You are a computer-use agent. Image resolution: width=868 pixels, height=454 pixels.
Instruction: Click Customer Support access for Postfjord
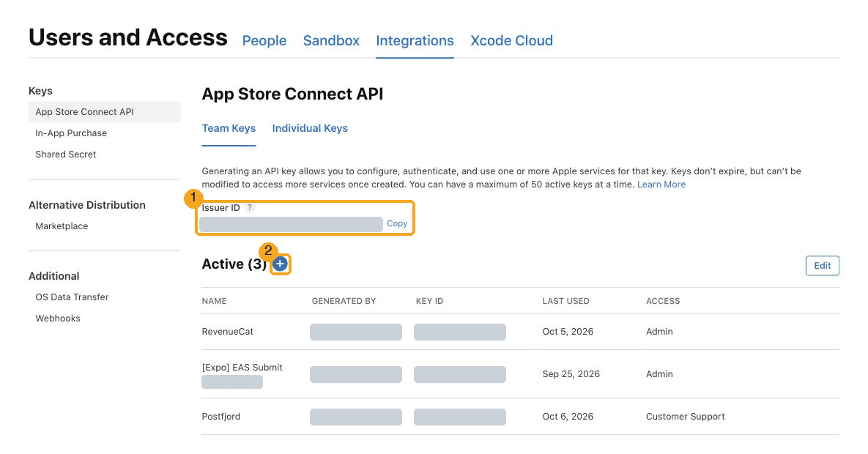tap(686, 417)
